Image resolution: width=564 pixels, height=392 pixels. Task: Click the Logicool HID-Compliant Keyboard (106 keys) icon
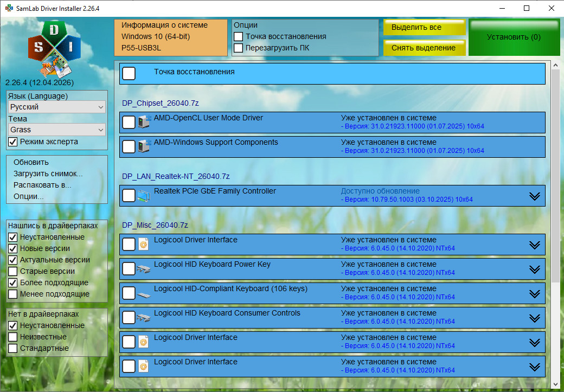[144, 293]
